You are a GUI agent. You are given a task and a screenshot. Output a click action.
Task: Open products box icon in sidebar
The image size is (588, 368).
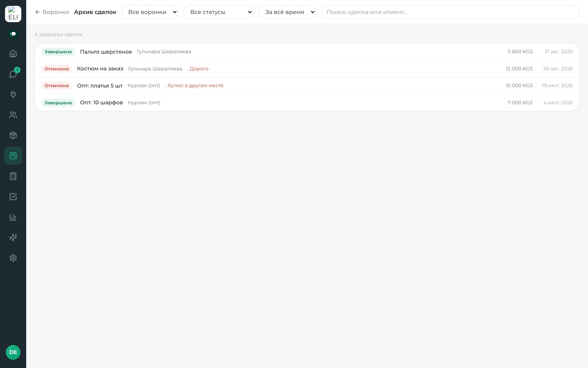tap(13, 135)
